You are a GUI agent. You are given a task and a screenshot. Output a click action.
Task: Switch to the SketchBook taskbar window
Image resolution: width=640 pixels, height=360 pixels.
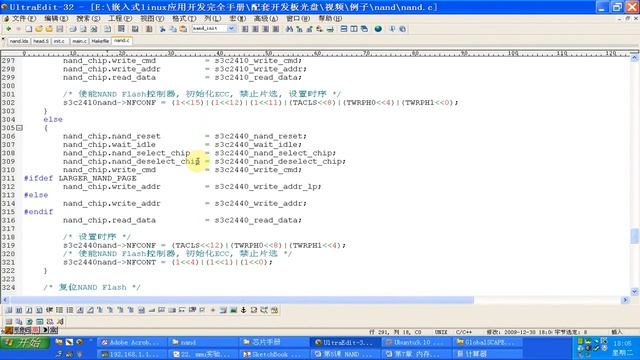pyautogui.click(x=275, y=354)
